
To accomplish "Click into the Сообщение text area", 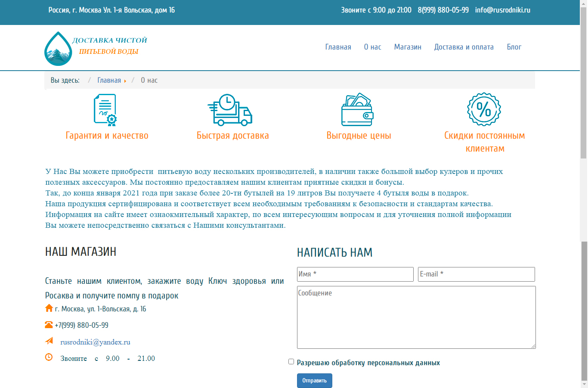I will (416, 317).
